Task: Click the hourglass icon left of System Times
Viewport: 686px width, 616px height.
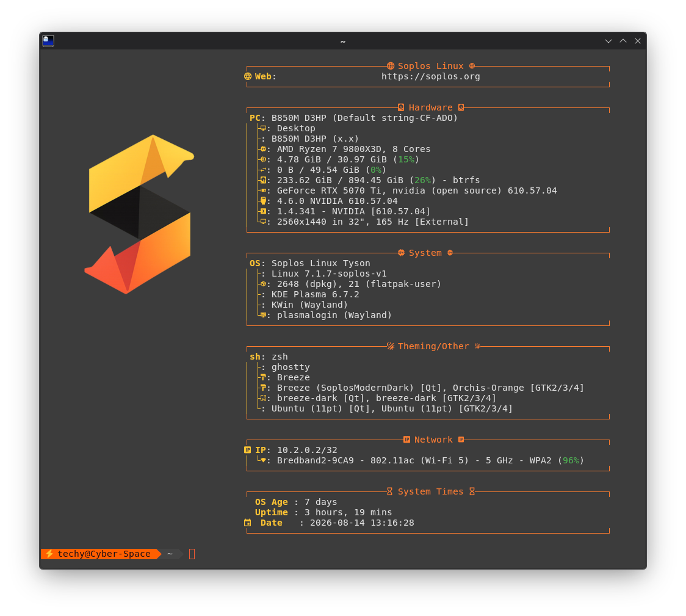Action: click(x=390, y=491)
